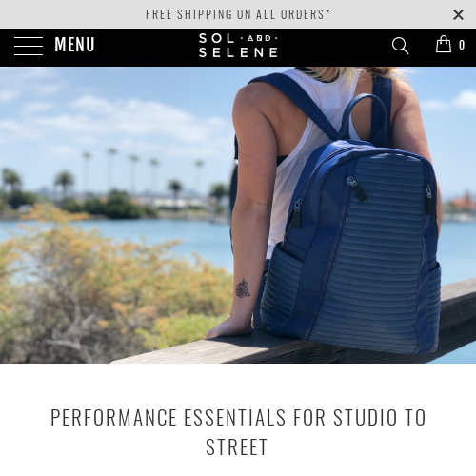The image size is (476, 476).
Task: Select the Performance Essentials heading text
Action: pyautogui.click(x=238, y=432)
